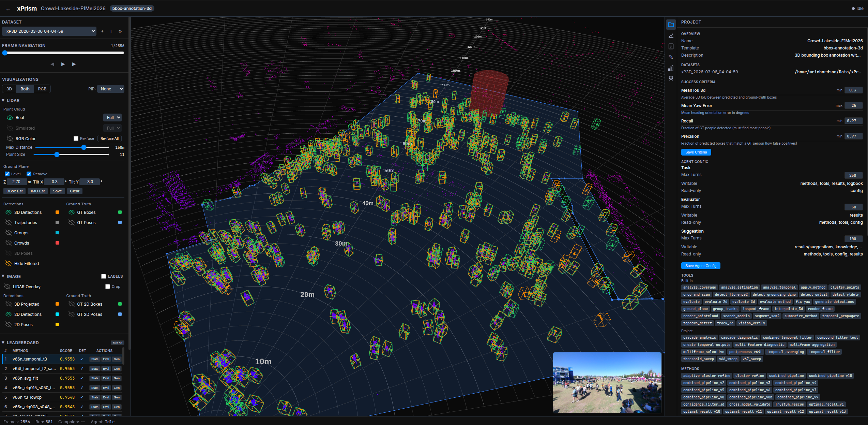Open the dataset selection dropdown
Viewport: 868px width, 425px height.
[49, 31]
